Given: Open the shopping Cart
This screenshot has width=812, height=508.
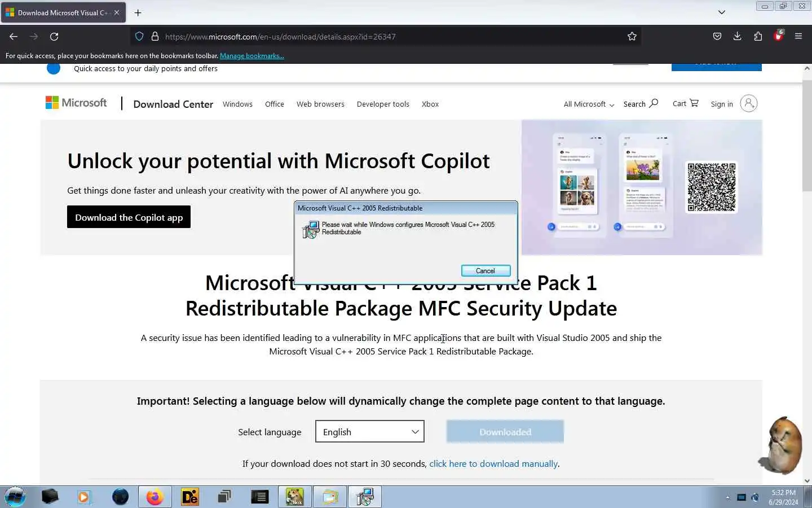Looking at the screenshot, I should pyautogui.click(x=685, y=103).
